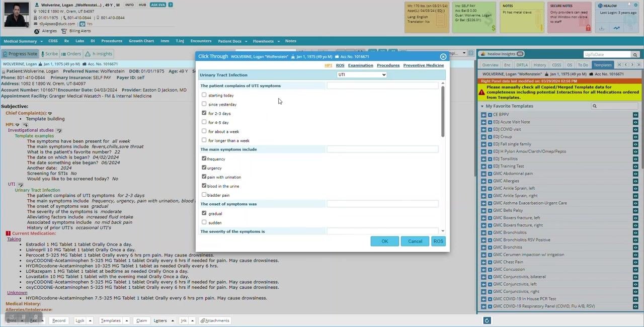Click the help question mark beside ASK EVA
The image size is (644, 327).
(171, 5)
